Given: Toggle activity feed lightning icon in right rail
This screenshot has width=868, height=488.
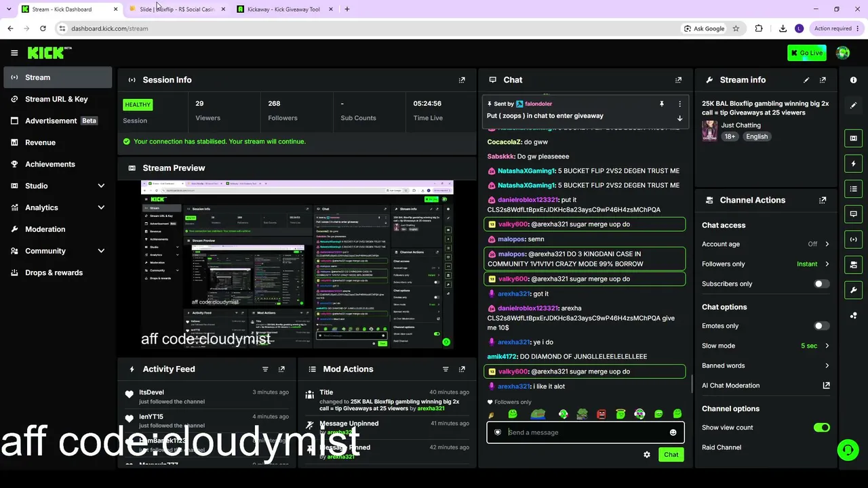Looking at the screenshot, I should click(x=854, y=163).
